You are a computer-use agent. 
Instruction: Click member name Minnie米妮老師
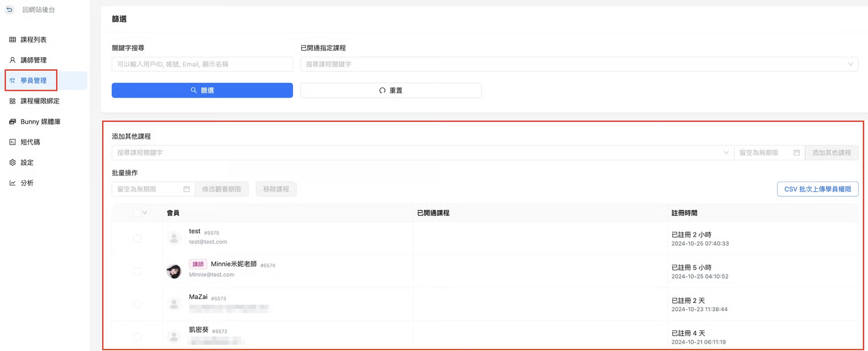tap(234, 264)
